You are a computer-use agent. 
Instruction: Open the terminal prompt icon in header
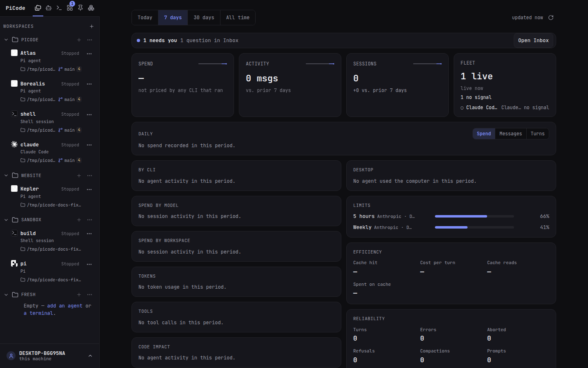59,8
